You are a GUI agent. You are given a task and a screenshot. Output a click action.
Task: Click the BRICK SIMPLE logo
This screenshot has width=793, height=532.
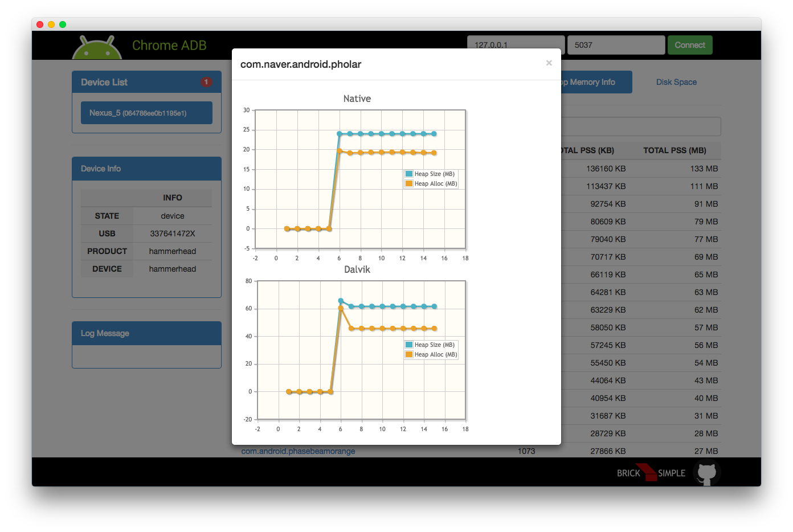point(651,473)
